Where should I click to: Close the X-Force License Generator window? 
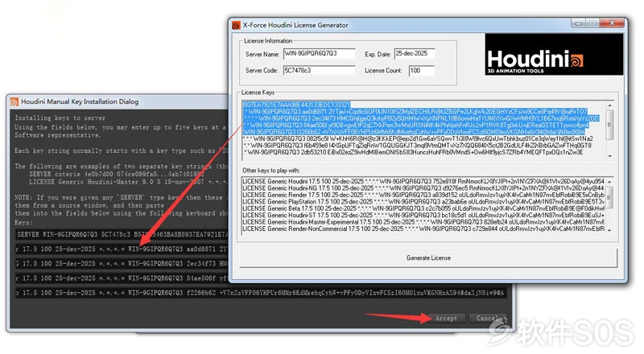[612, 23]
